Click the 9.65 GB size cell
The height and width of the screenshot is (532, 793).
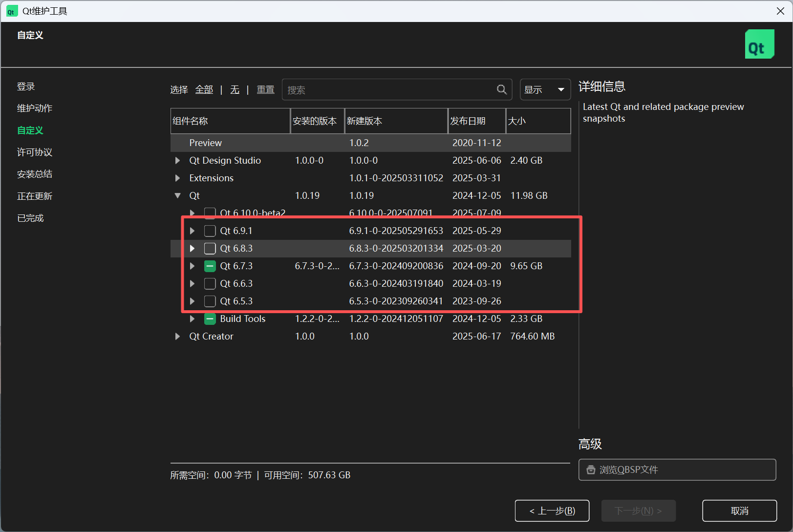pyautogui.click(x=526, y=266)
